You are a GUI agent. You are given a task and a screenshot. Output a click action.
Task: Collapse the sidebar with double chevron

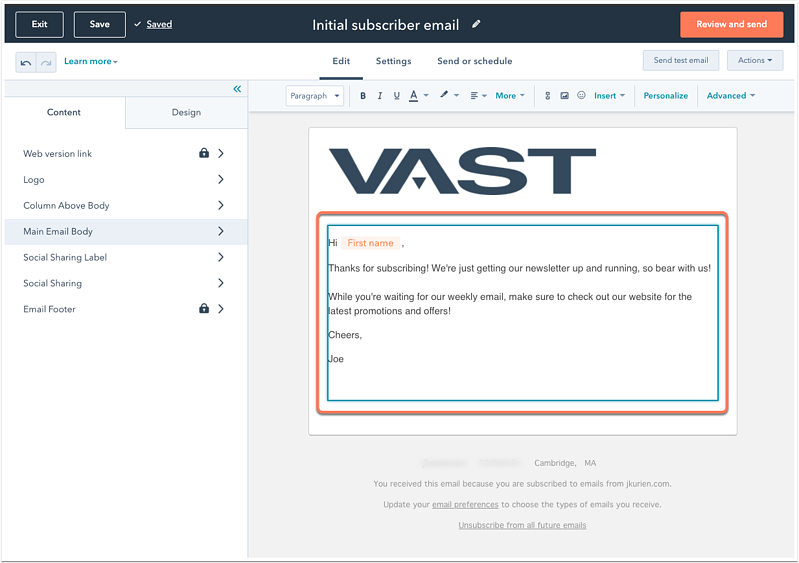click(237, 89)
